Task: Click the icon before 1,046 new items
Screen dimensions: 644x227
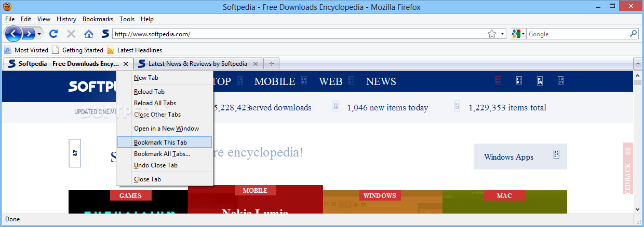Action: pos(336,107)
